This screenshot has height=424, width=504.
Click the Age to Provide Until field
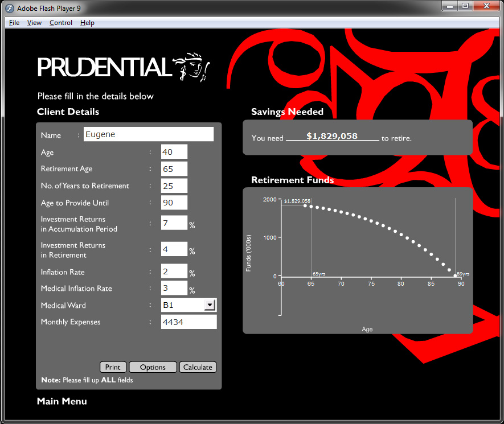pos(174,203)
